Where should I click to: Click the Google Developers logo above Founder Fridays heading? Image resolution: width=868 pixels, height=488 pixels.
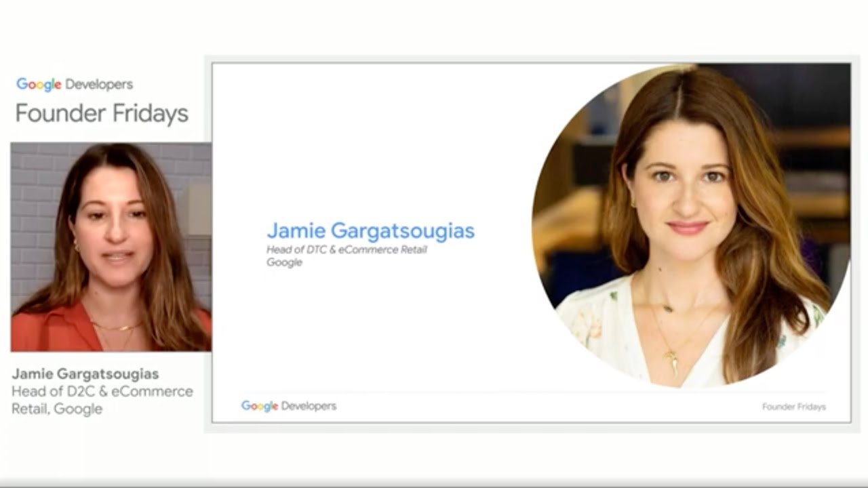coord(75,85)
